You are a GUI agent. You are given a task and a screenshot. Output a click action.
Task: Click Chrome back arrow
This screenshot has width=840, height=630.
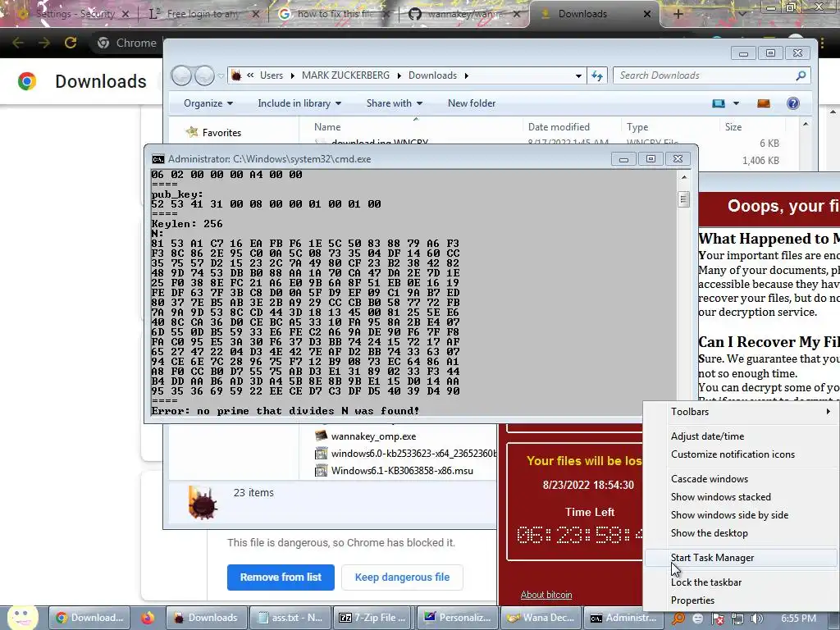point(18,43)
